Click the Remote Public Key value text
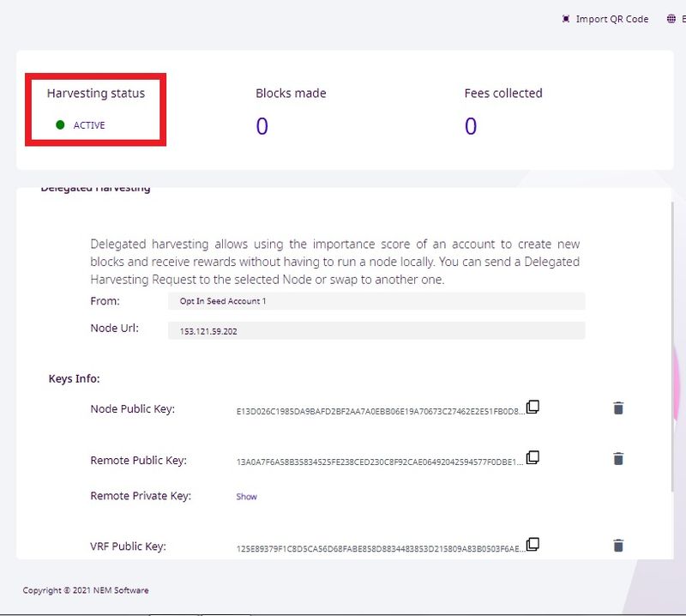The width and height of the screenshot is (686, 616). (x=377, y=462)
